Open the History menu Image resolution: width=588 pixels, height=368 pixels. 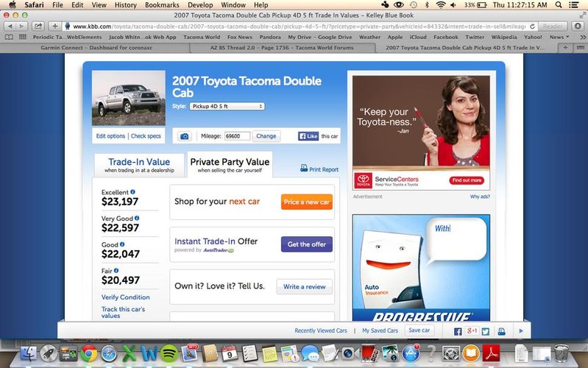[x=125, y=5]
